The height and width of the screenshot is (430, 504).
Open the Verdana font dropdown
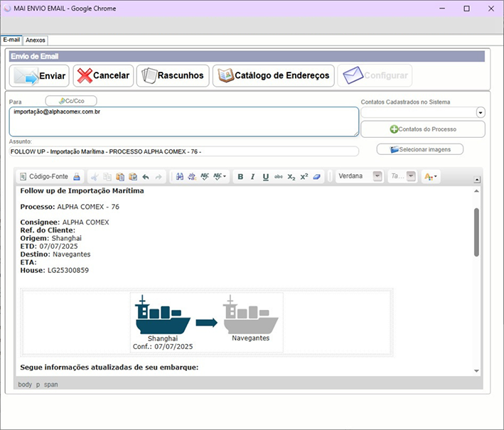377,176
